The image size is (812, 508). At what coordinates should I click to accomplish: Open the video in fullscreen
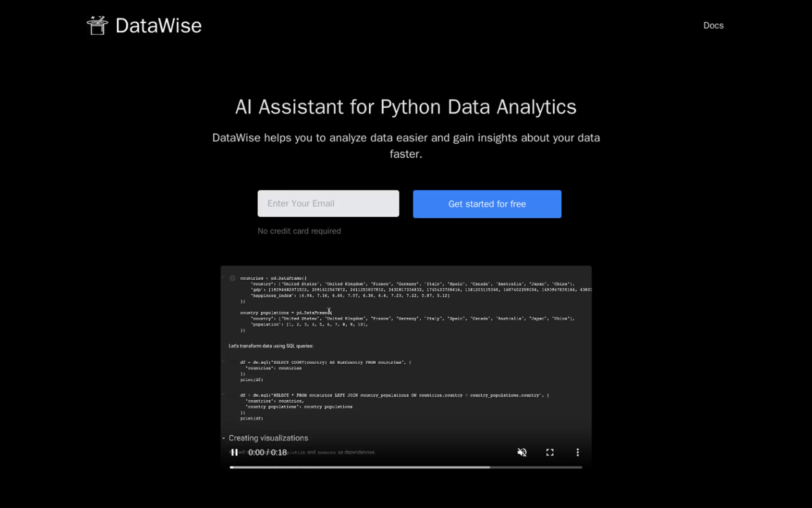click(550, 453)
